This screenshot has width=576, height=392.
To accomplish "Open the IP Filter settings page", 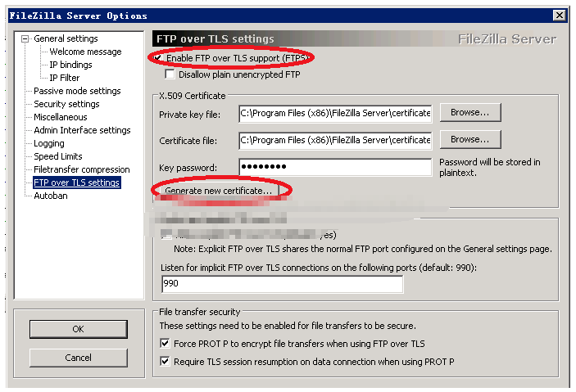I will click(x=65, y=78).
